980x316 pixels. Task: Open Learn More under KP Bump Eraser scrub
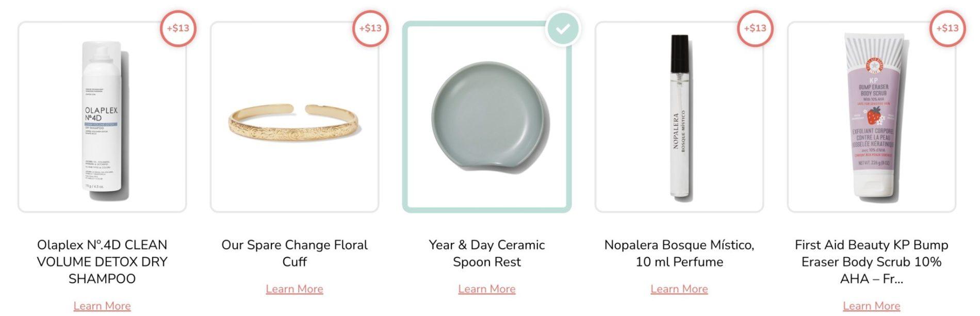coord(872,306)
